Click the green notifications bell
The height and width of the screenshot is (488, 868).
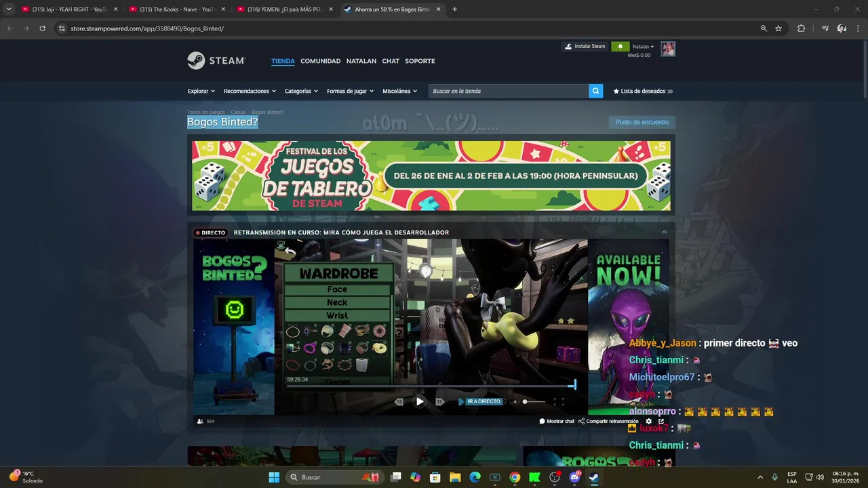619,46
